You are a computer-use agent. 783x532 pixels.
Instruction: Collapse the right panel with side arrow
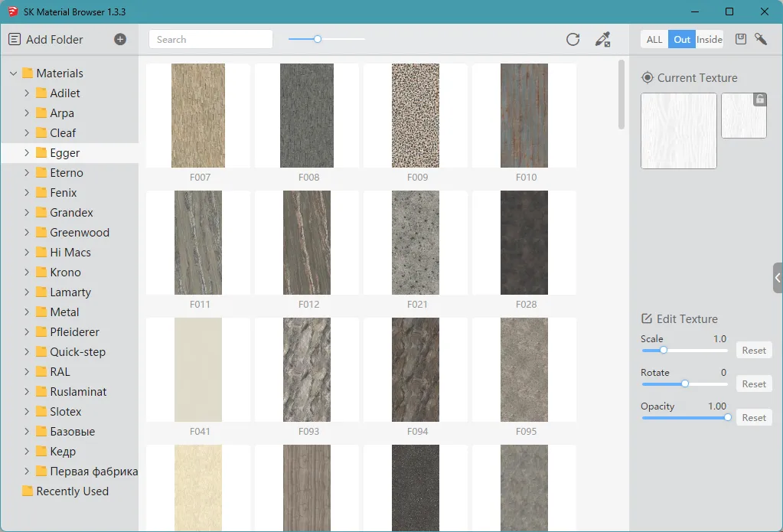click(778, 278)
